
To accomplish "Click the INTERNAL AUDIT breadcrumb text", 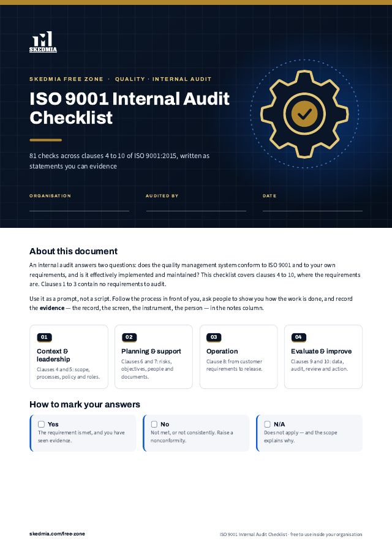I will tap(182, 79).
